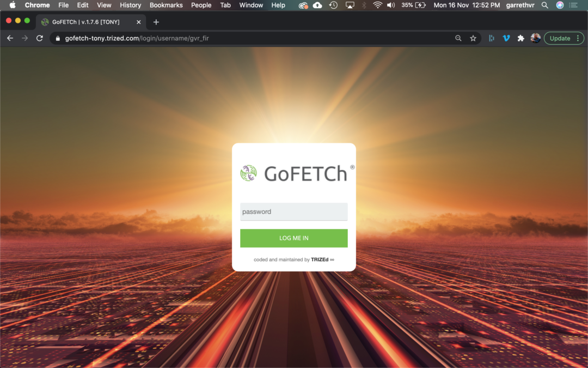
Task: Open the AirPlay display menu icon
Action: click(x=350, y=5)
